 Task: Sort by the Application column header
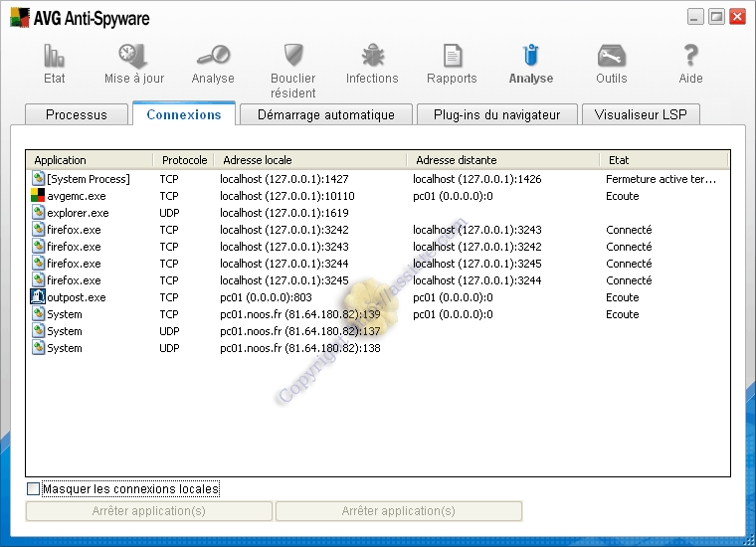pyautogui.click(x=90, y=160)
